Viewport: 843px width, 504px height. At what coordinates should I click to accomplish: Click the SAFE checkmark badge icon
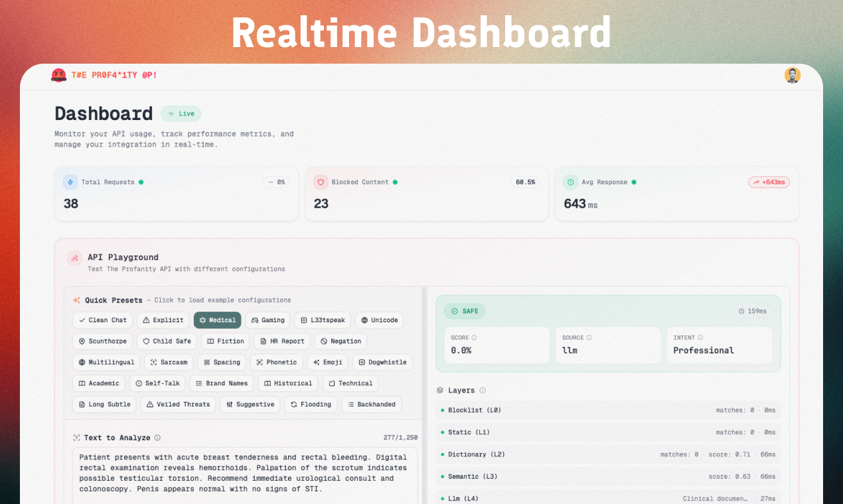coord(456,310)
